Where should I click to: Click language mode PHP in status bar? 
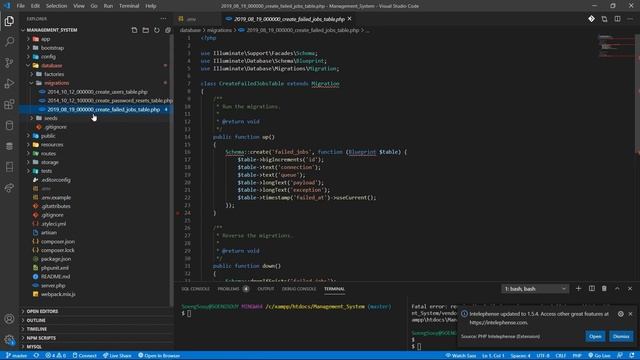[x=577, y=356]
